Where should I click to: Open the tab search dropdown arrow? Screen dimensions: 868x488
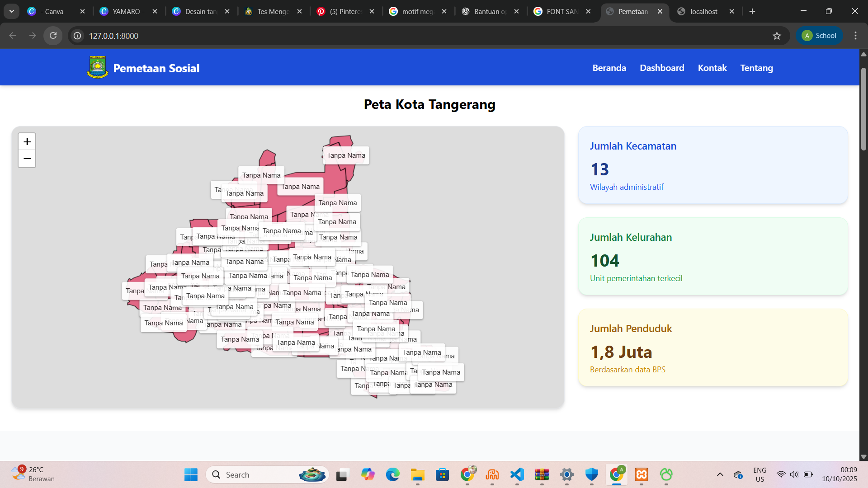point(12,11)
